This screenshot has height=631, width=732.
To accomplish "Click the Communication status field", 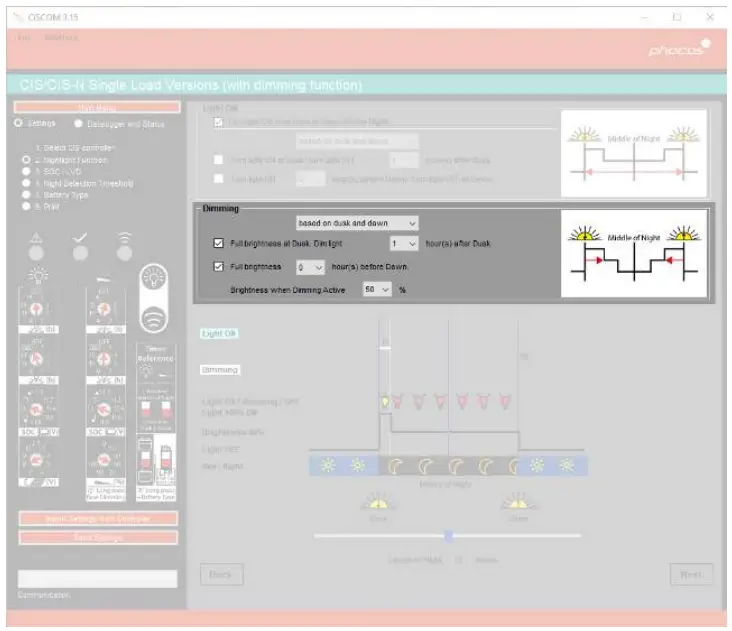I will click(98, 579).
